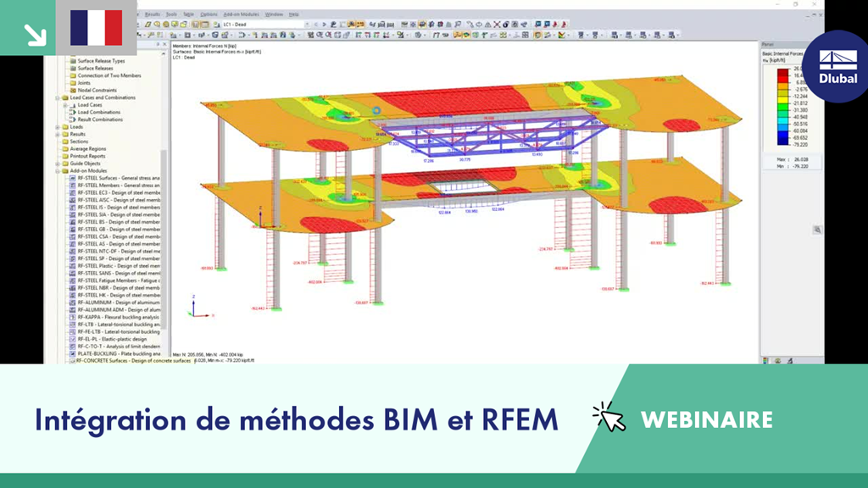Screen dimensions: 868x488
Task: Click the RF-KAPPA module icon
Action: pyautogui.click(x=73, y=317)
